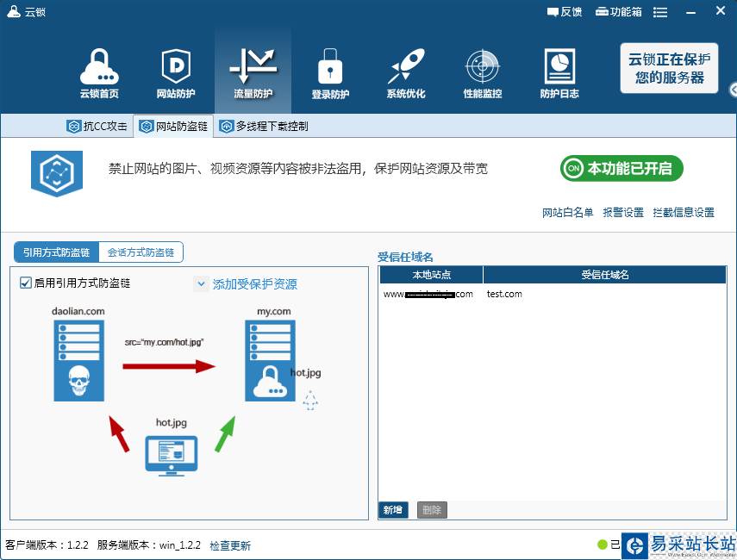Open the 登录防护 login protection section
The width and height of the screenshot is (737, 560).
[x=330, y=73]
